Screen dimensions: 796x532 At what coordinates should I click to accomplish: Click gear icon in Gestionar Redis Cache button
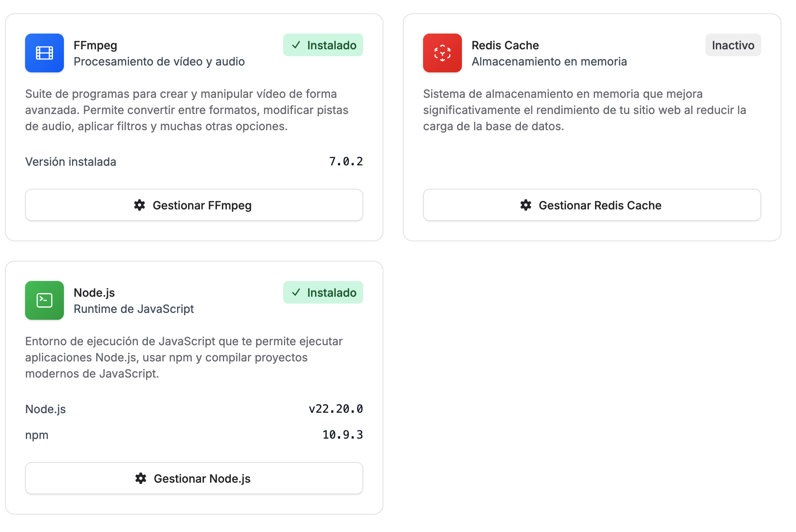(526, 205)
